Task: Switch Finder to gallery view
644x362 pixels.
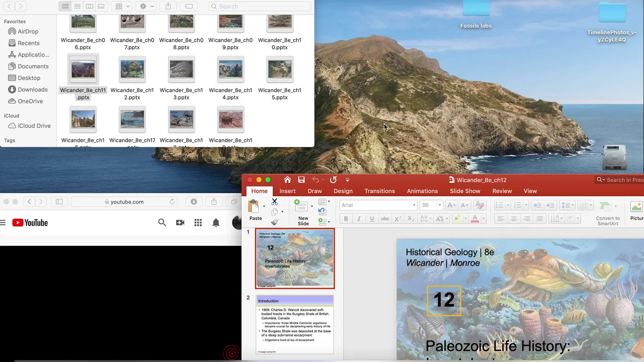Action: click(x=101, y=7)
